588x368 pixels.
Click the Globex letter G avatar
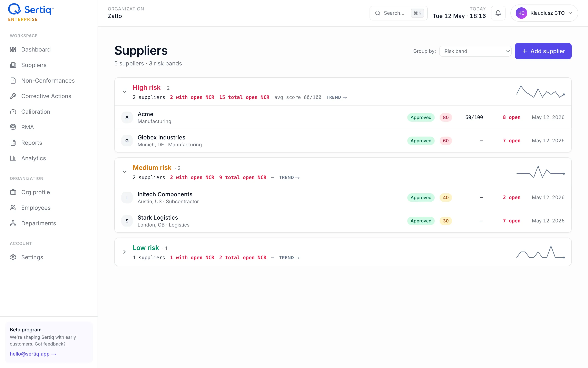(x=127, y=141)
